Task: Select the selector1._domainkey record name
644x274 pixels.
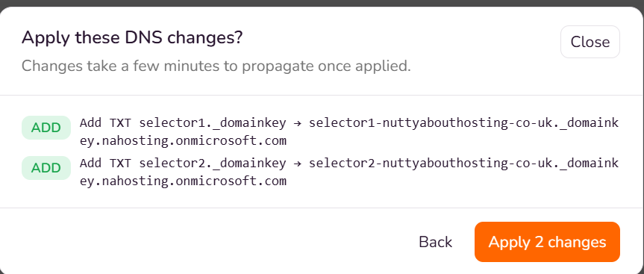Action: [x=213, y=123]
